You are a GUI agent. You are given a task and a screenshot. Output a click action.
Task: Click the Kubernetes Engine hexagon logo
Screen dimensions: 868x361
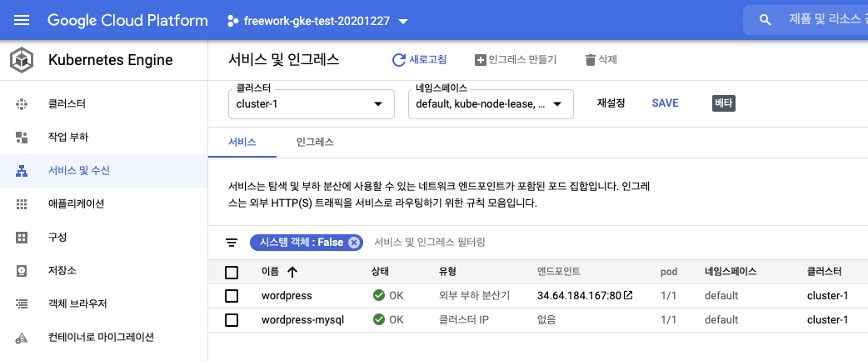(x=22, y=60)
